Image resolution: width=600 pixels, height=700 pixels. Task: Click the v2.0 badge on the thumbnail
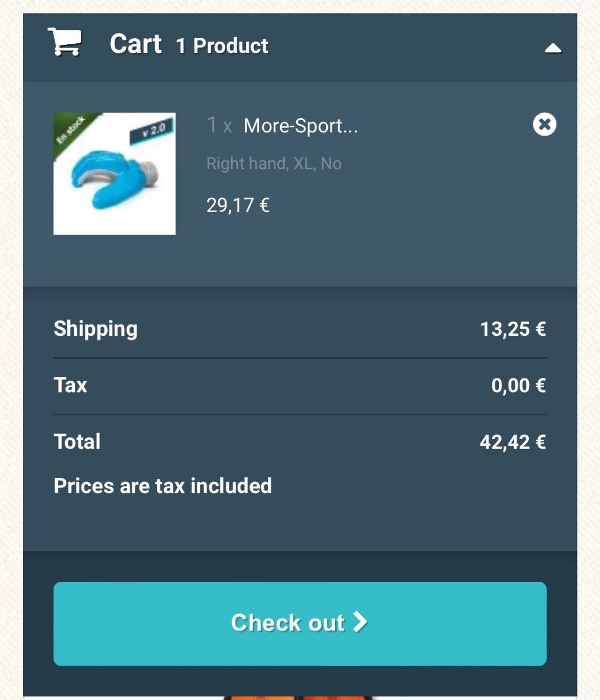click(153, 131)
